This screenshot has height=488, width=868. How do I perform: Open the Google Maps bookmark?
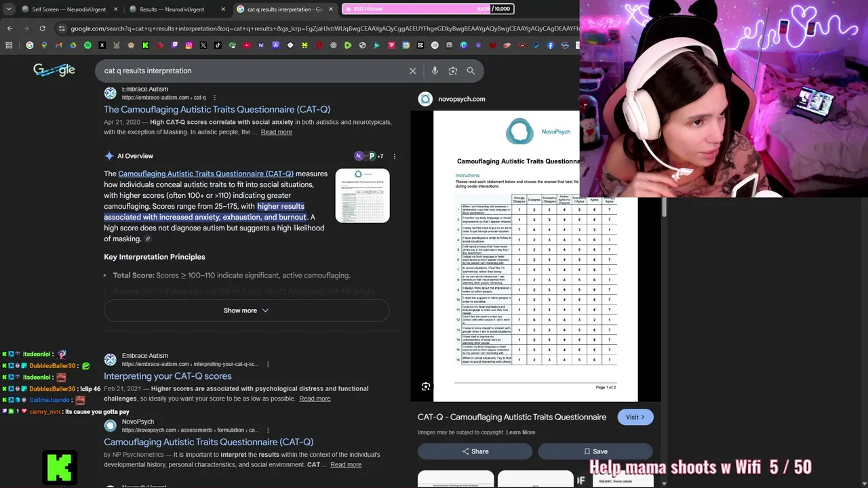point(44,45)
